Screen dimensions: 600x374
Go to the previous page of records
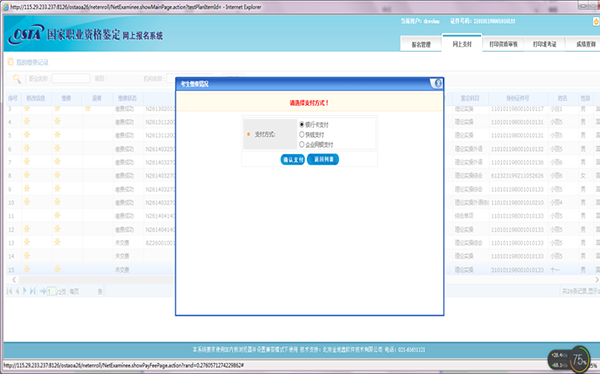click(17, 291)
